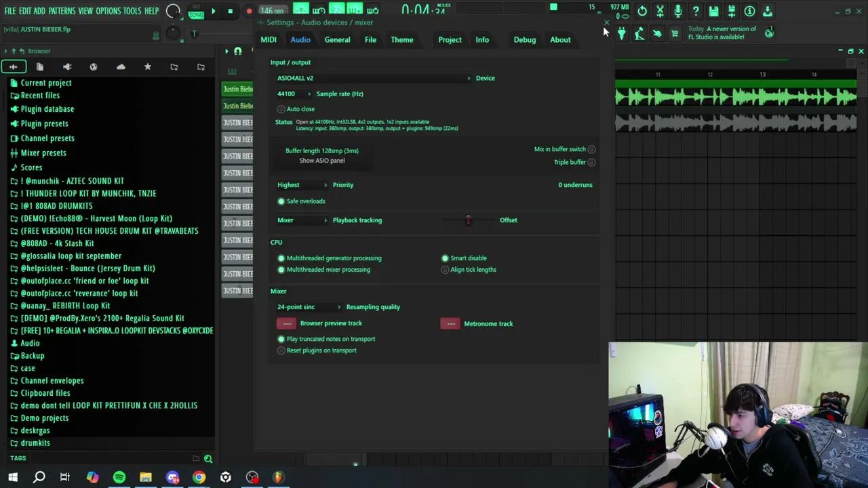Toggle the Align tick lengths option

(469, 270)
